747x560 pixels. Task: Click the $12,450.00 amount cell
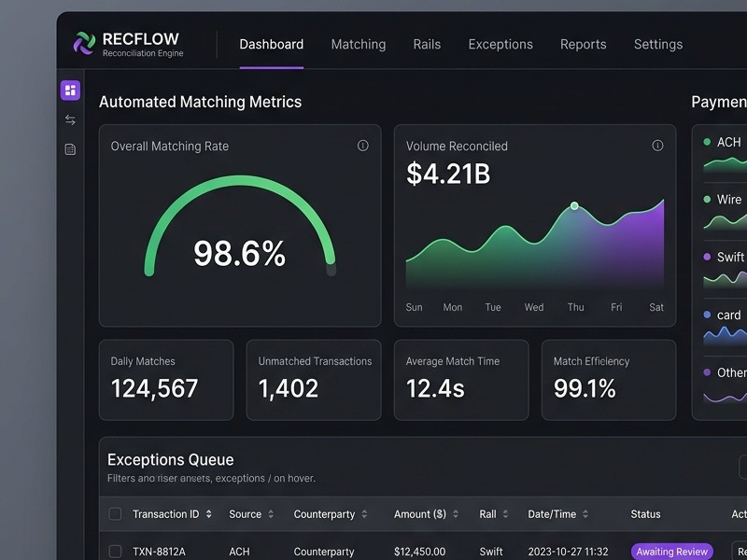(419, 552)
